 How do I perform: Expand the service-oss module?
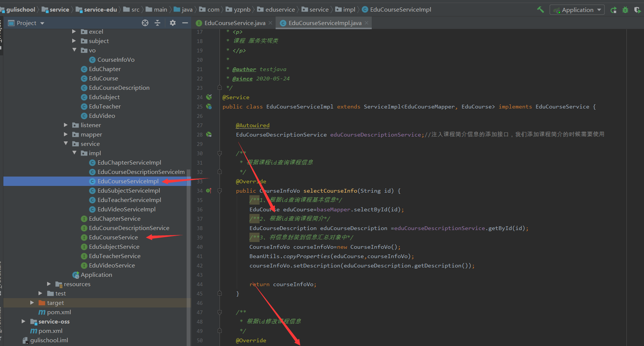click(24, 321)
